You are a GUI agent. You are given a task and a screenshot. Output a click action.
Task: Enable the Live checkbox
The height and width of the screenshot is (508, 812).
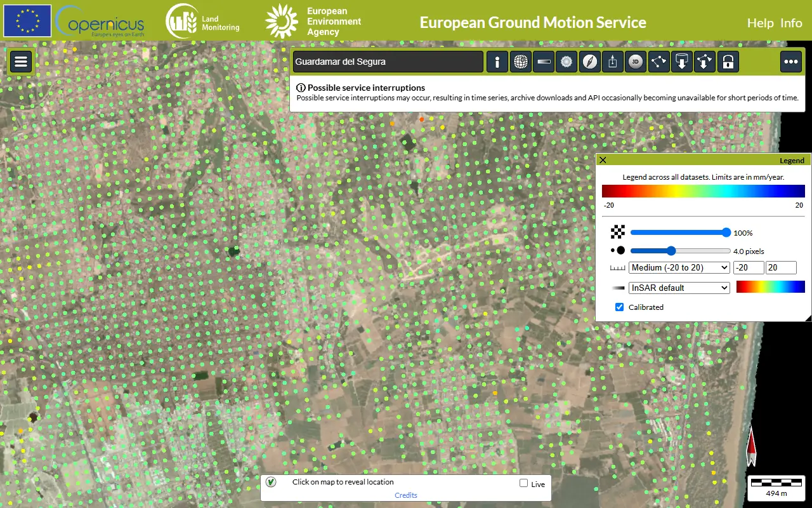click(x=523, y=483)
